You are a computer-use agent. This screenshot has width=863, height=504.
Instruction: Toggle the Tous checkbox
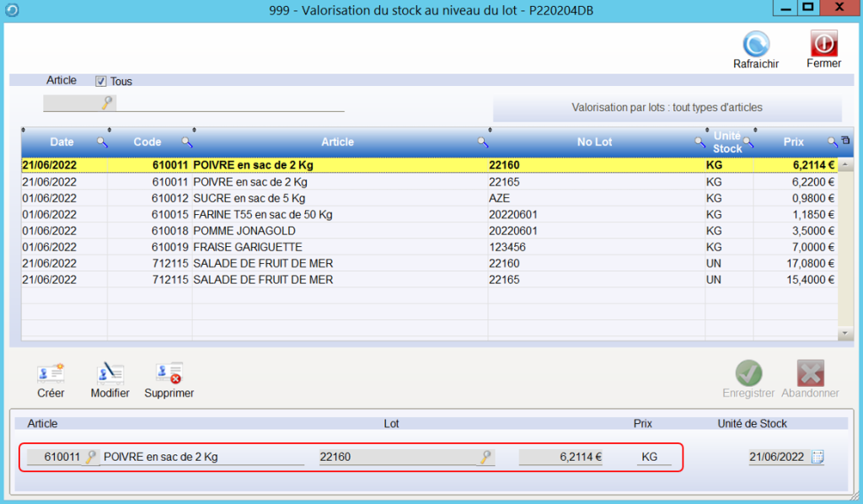coord(101,82)
